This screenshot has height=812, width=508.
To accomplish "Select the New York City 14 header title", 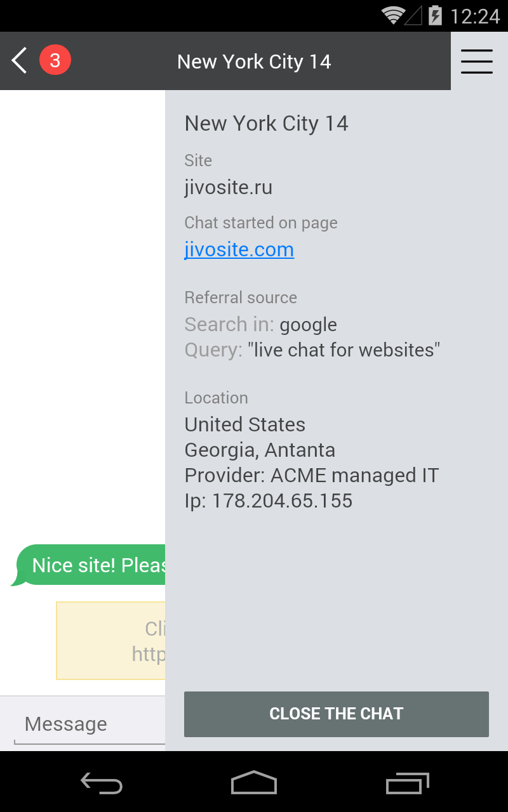I will pyautogui.click(x=254, y=62).
